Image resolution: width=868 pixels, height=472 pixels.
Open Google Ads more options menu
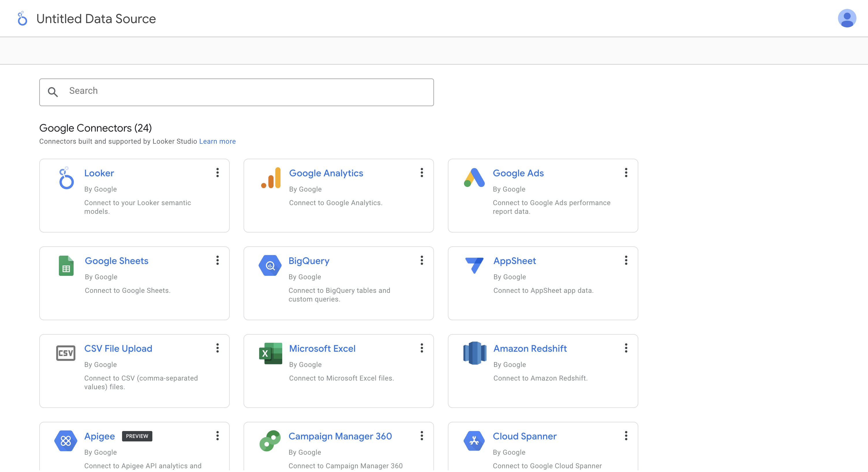626,173
